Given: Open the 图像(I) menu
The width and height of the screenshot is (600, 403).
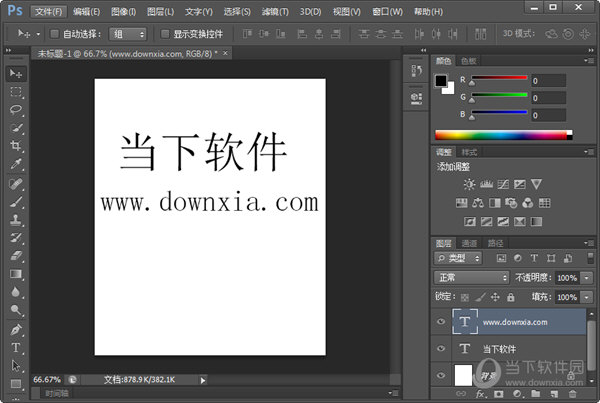Looking at the screenshot, I should pyautogui.click(x=123, y=12).
